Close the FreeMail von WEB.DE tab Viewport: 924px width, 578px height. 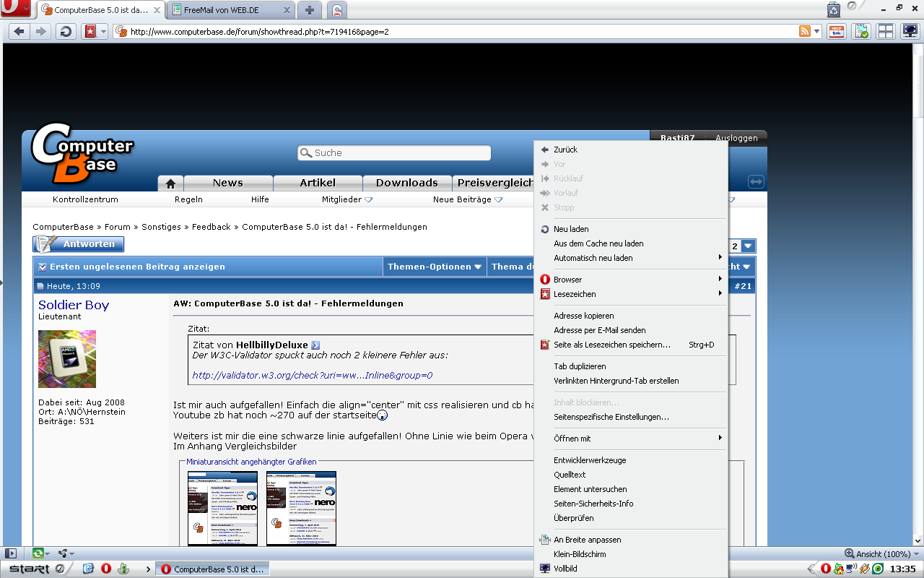click(287, 11)
